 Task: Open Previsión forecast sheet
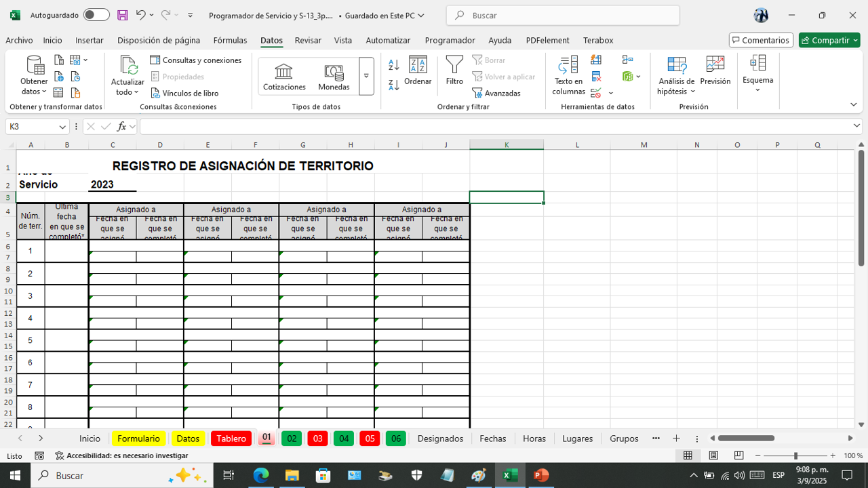coord(715,71)
